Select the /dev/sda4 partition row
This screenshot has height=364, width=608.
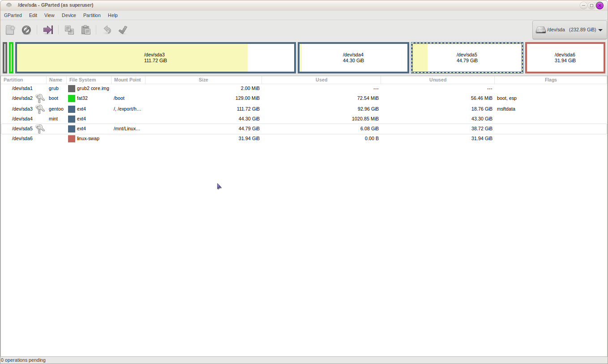point(304,119)
